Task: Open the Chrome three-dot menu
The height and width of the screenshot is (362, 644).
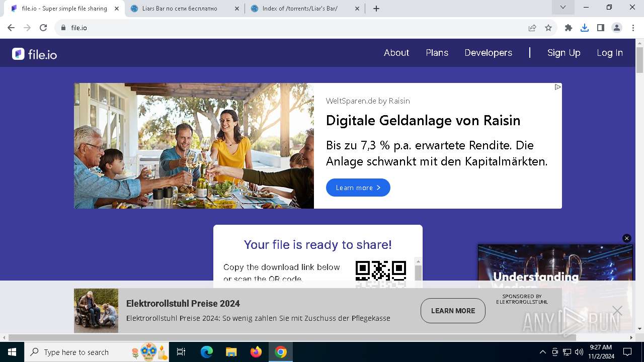Action: pyautogui.click(x=633, y=28)
